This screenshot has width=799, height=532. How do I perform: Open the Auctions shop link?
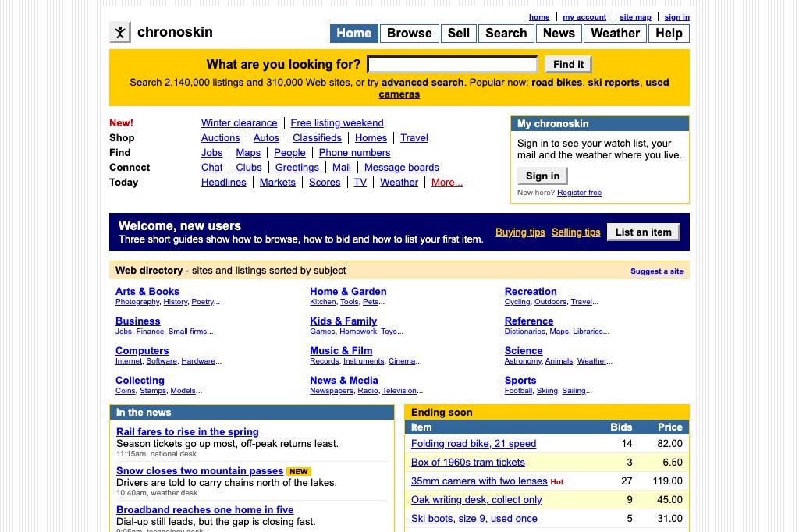tap(220, 137)
